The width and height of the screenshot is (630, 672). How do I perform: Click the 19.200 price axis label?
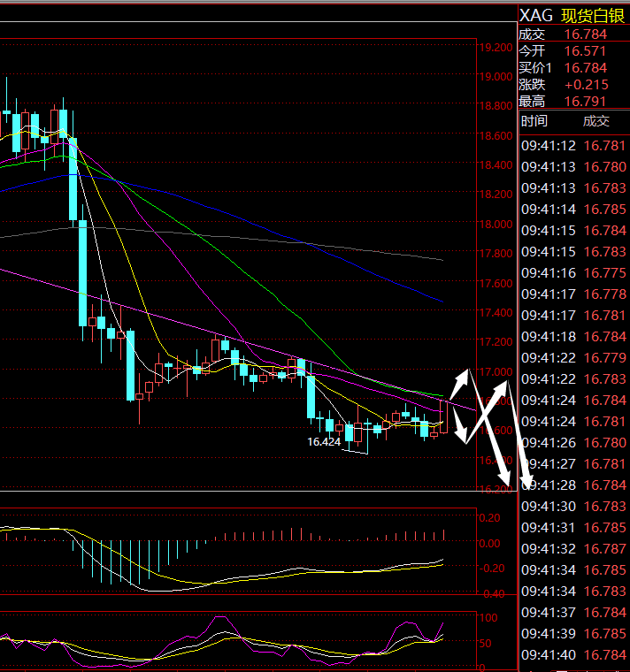coord(494,47)
